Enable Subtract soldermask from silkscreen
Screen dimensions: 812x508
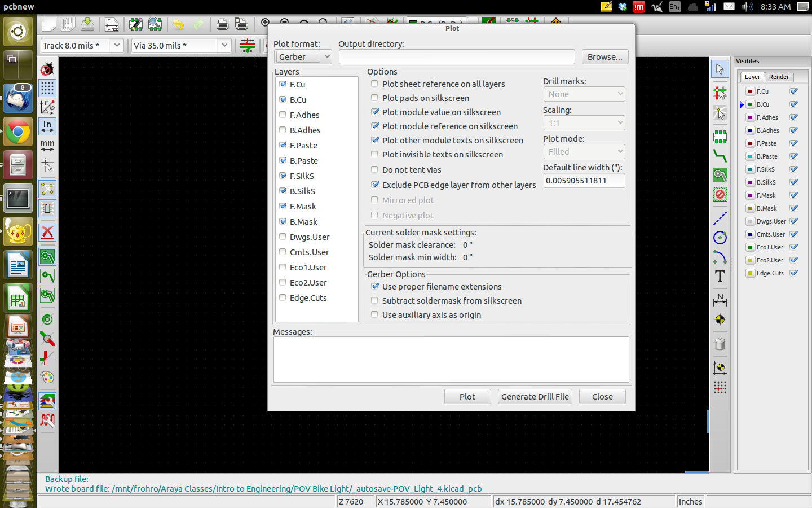pos(375,300)
